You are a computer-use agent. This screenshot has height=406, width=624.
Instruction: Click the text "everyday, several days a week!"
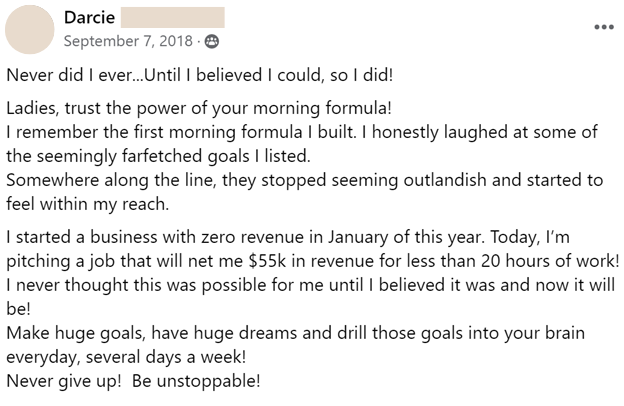click(x=126, y=357)
